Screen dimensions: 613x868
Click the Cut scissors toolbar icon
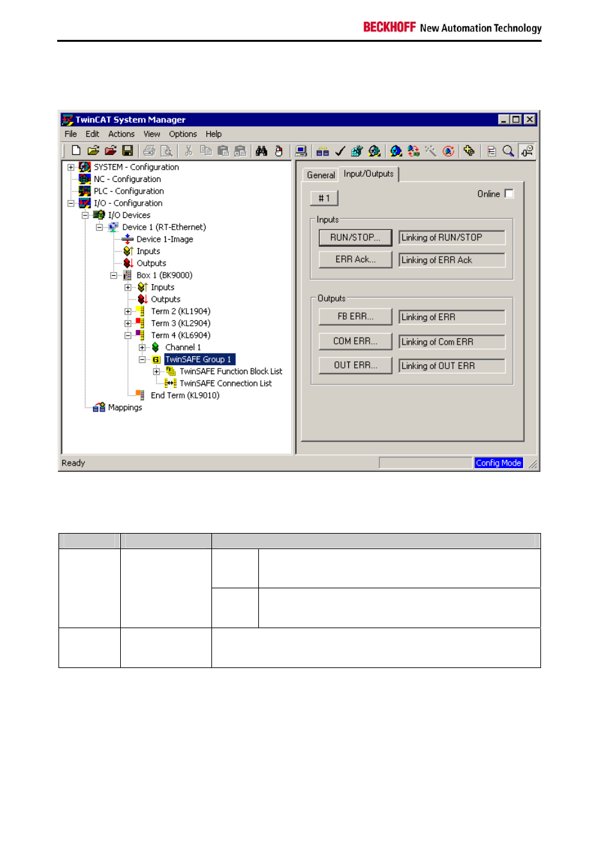(188, 151)
